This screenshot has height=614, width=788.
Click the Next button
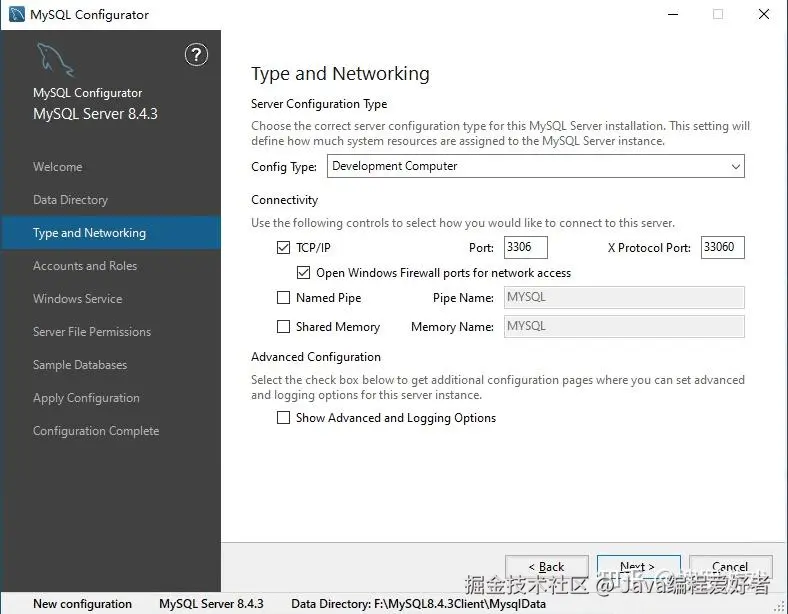click(x=639, y=567)
